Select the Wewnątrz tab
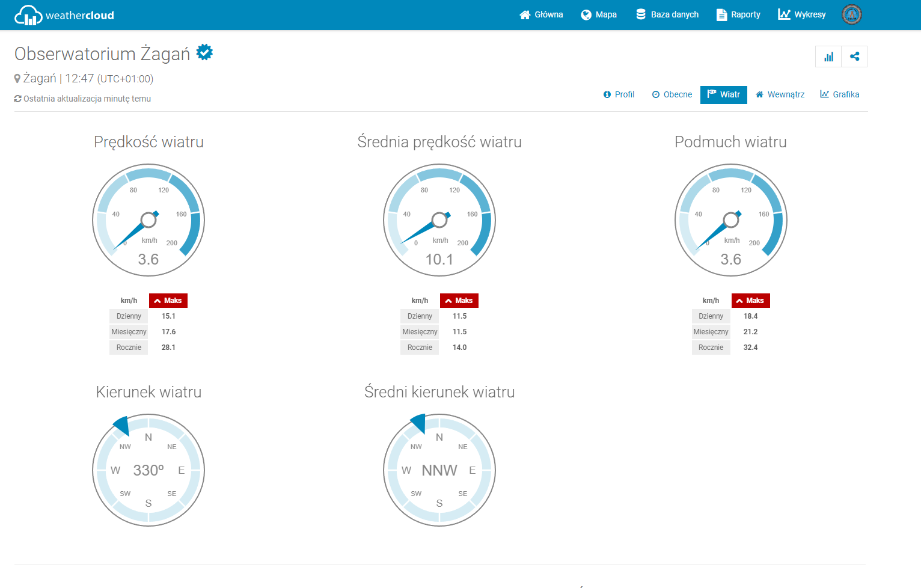Image resolution: width=921 pixels, height=588 pixels. tap(780, 94)
